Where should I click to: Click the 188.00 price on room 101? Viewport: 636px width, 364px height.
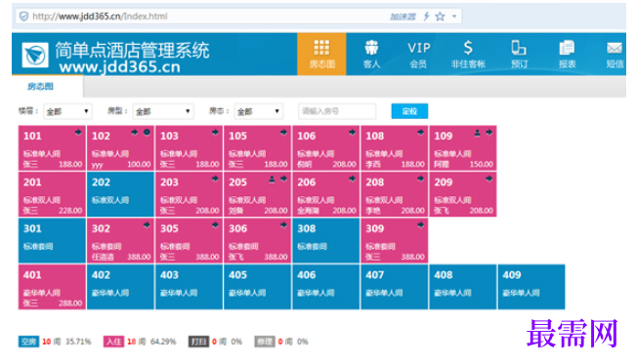(70, 164)
